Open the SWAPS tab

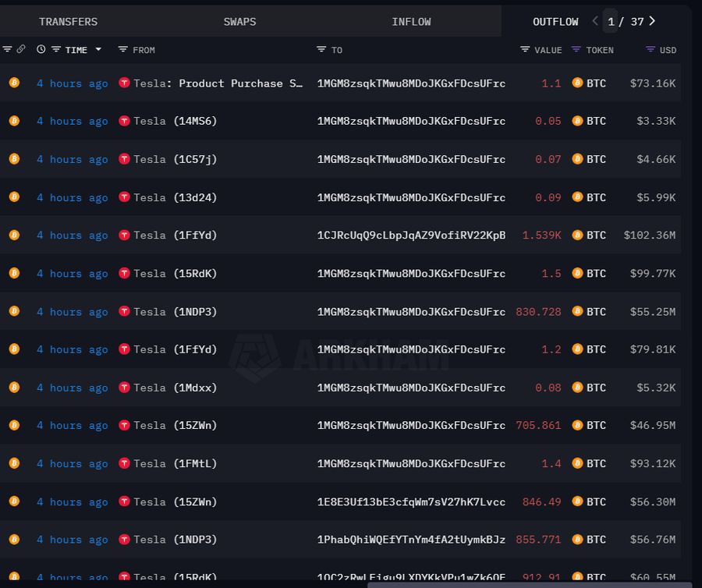(x=239, y=21)
